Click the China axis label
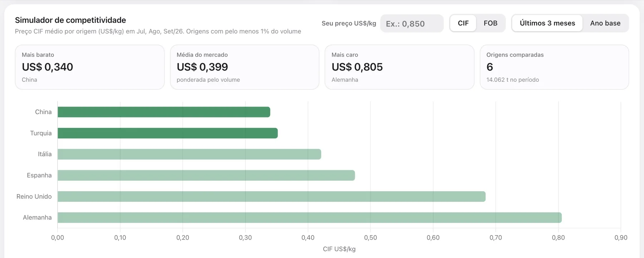Screen dimensions: 644x258 click(43, 112)
